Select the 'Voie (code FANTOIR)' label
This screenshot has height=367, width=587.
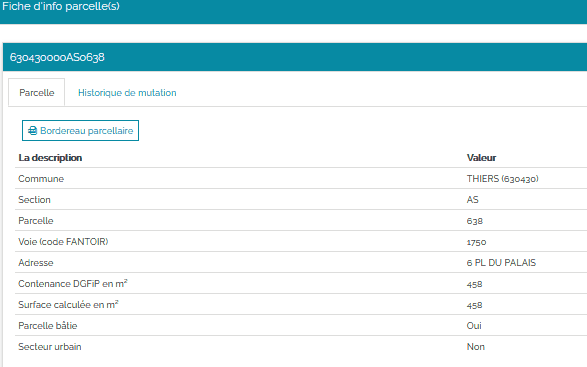(63, 242)
